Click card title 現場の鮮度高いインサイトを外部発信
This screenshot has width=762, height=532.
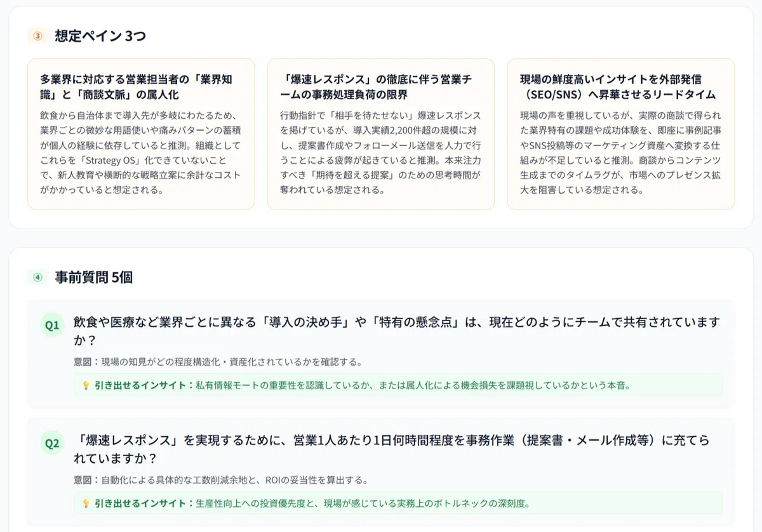618,87
